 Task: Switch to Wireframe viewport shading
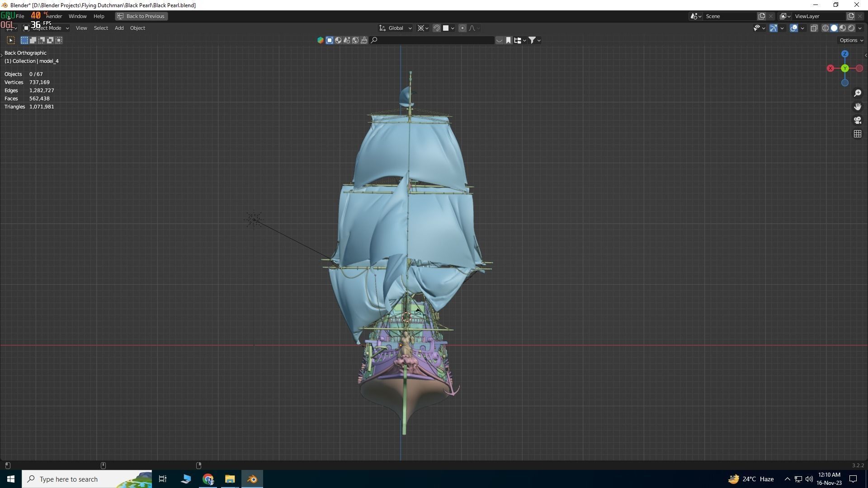826,28
